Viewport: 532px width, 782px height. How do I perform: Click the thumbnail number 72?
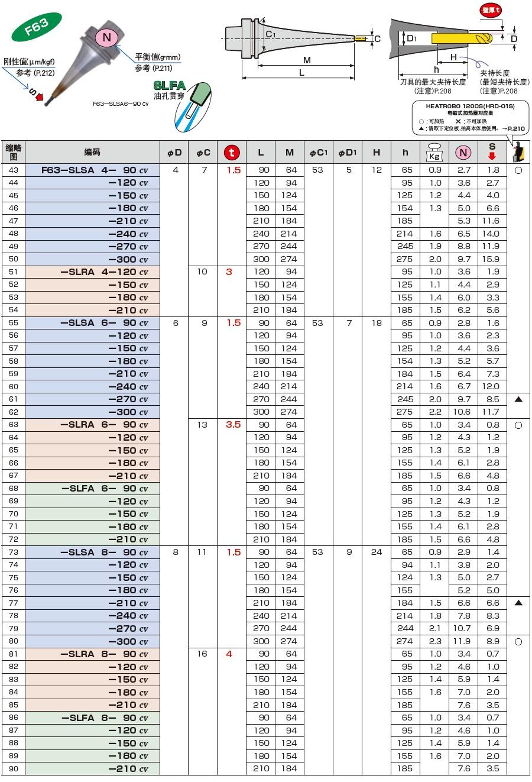coord(13,539)
